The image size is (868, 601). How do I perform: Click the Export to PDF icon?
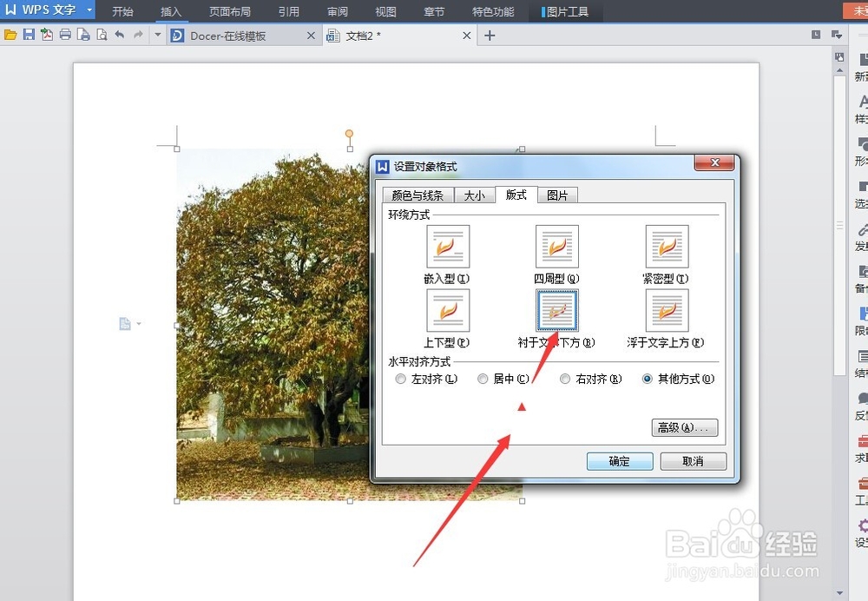48,35
